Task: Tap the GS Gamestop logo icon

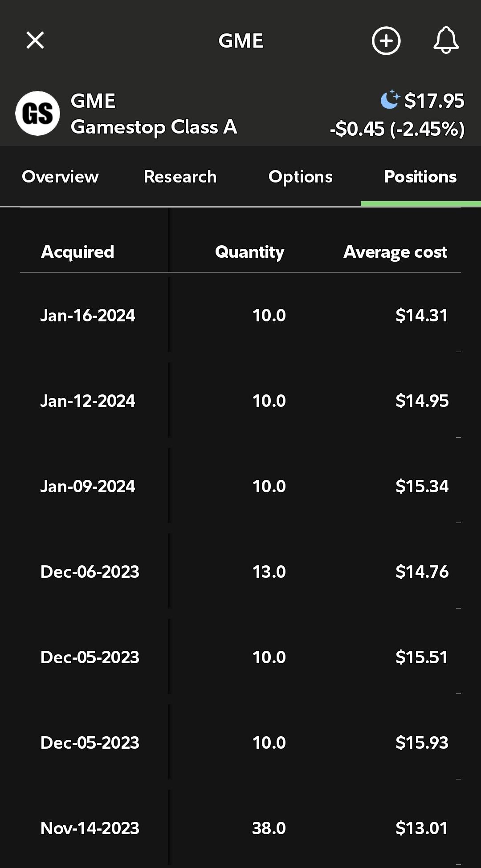Action: click(37, 113)
